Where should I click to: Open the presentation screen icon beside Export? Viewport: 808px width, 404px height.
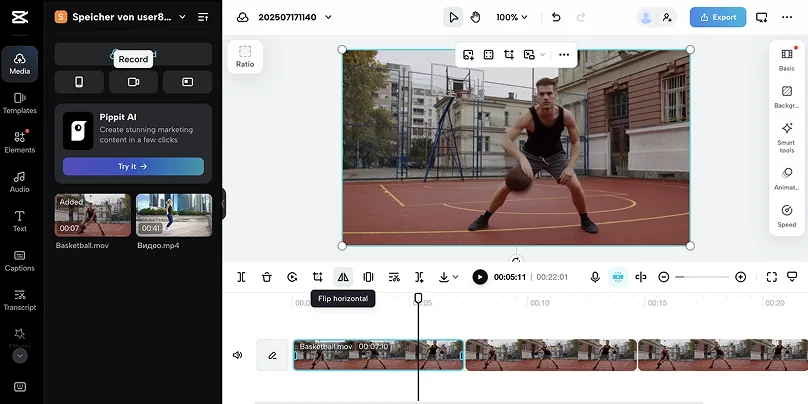pyautogui.click(x=762, y=17)
